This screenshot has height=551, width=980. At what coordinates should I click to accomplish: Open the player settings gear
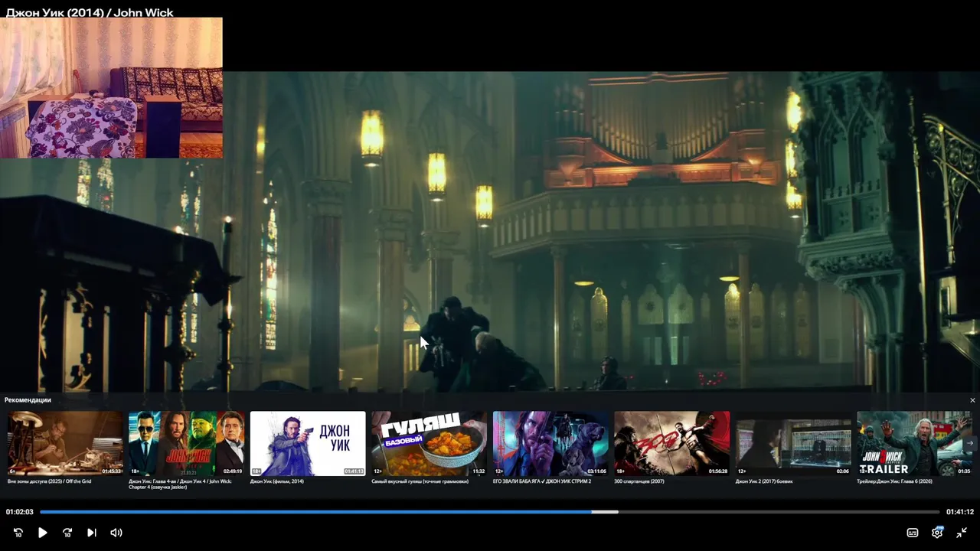(x=937, y=533)
